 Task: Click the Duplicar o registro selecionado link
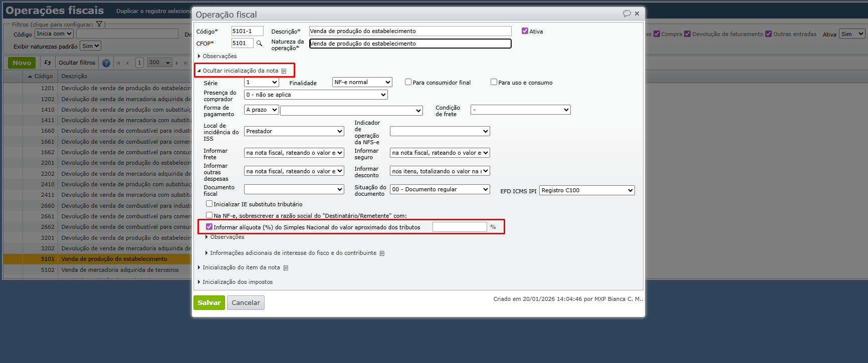154,11
